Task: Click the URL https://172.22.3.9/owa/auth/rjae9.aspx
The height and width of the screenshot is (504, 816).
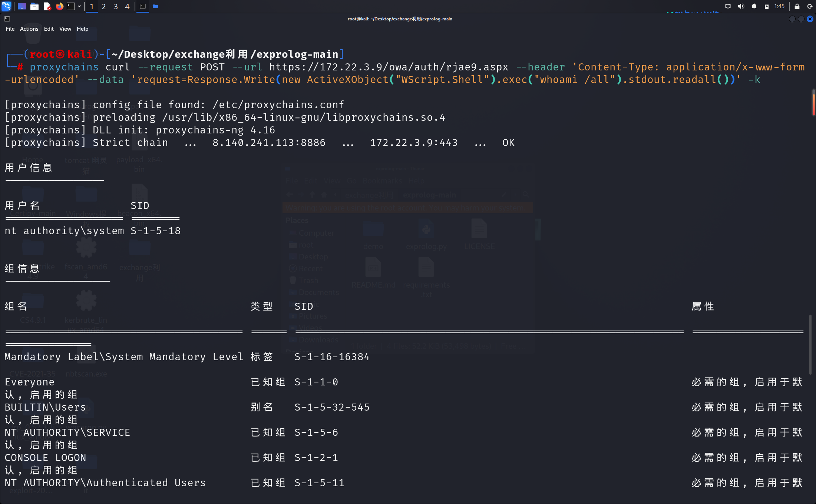Action: pyautogui.click(x=389, y=67)
